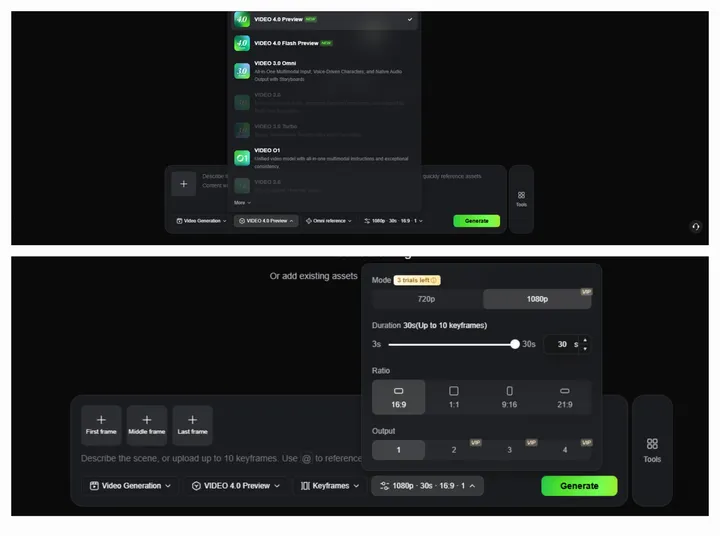Click the 4.0 Flash Preview model icon
This screenshot has height=536, width=720.
242,43
